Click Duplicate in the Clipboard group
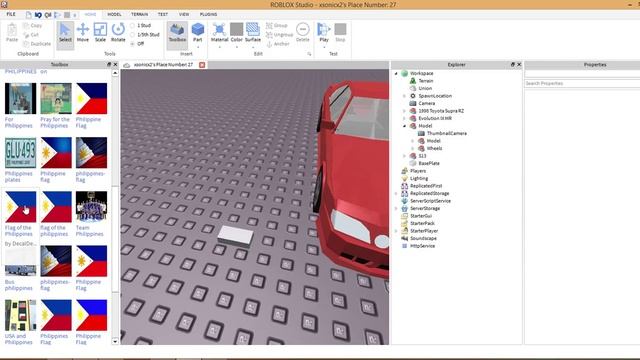 [x=37, y=44]
